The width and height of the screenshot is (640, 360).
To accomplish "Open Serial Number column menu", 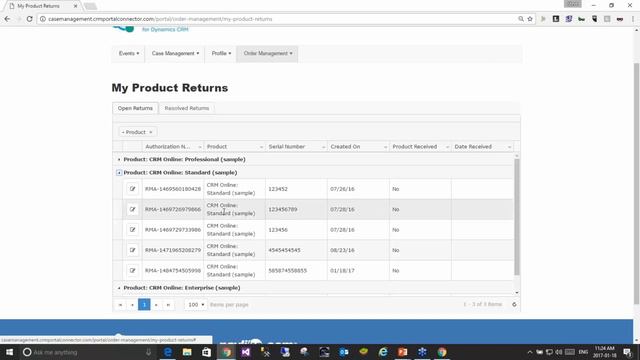I will pos(323,147).
